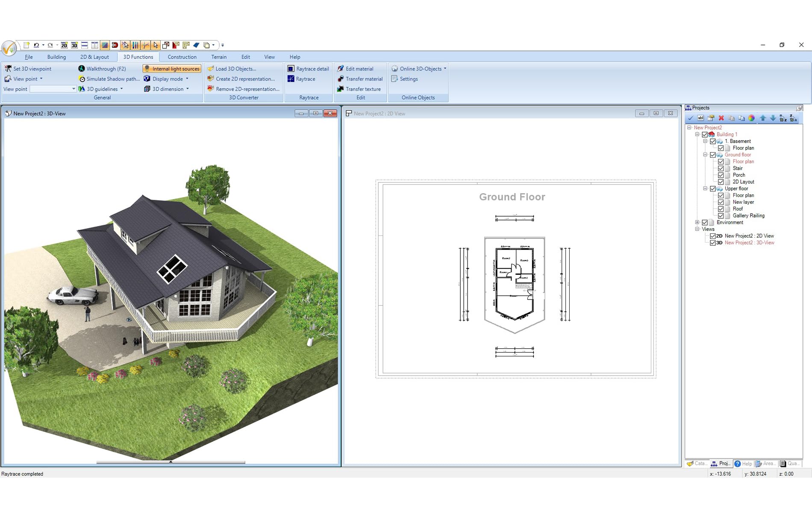Toggle the Roof layer checkbox
Viewport: 812px width, 517px height.
[721, 209]
